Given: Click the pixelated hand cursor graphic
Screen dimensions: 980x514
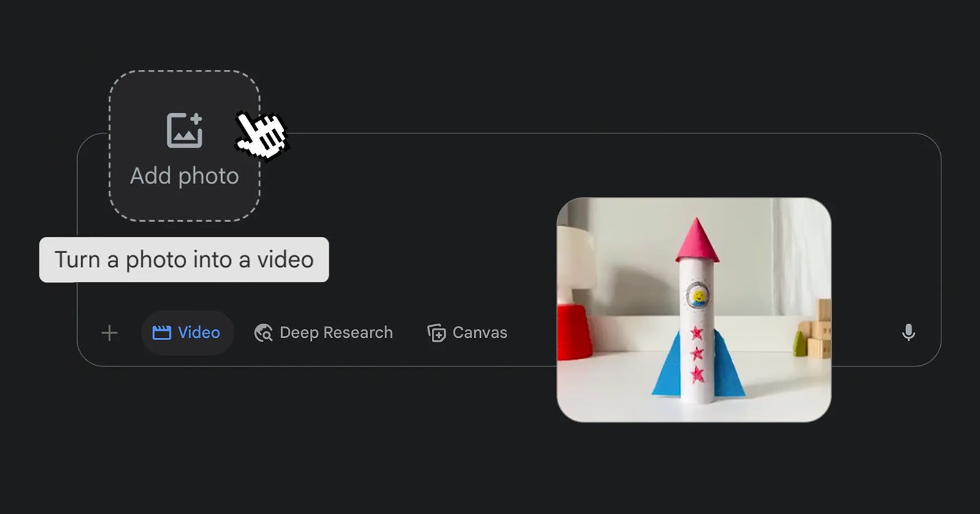Looking at the screenshot, I should (x=262, y=135).
